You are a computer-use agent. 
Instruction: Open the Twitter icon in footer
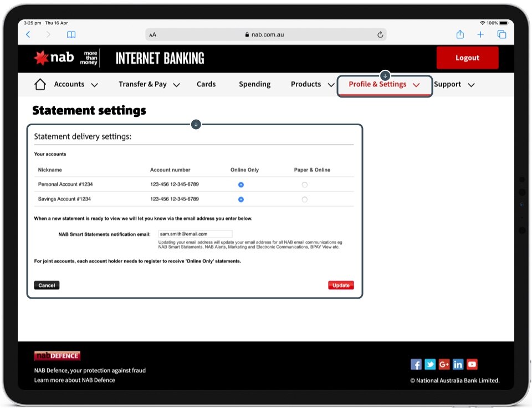coord(430,364)
